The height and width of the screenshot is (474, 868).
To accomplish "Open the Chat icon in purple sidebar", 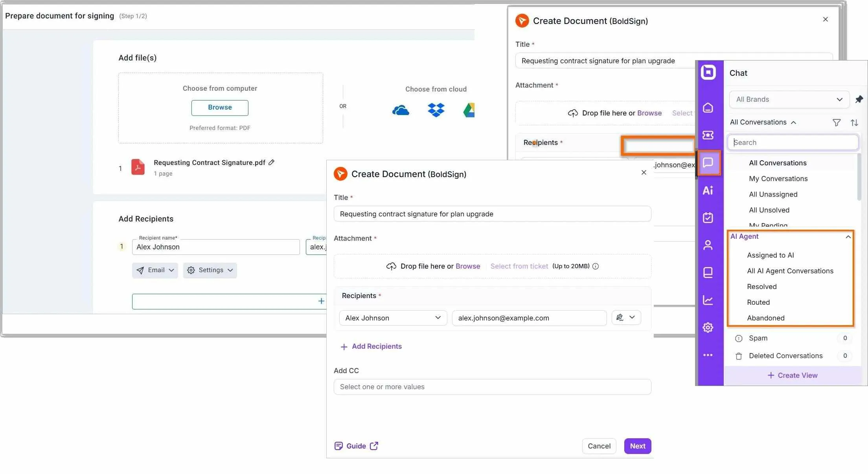I will point(708,163).
